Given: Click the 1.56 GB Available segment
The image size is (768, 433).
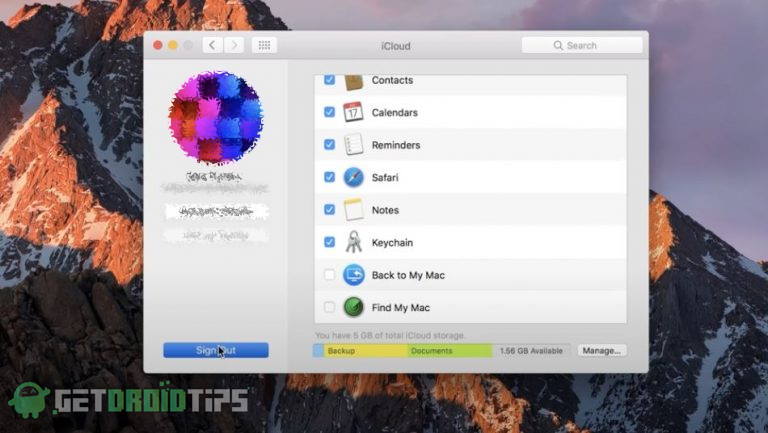Looking at the screenshot, I should point(531,351).
